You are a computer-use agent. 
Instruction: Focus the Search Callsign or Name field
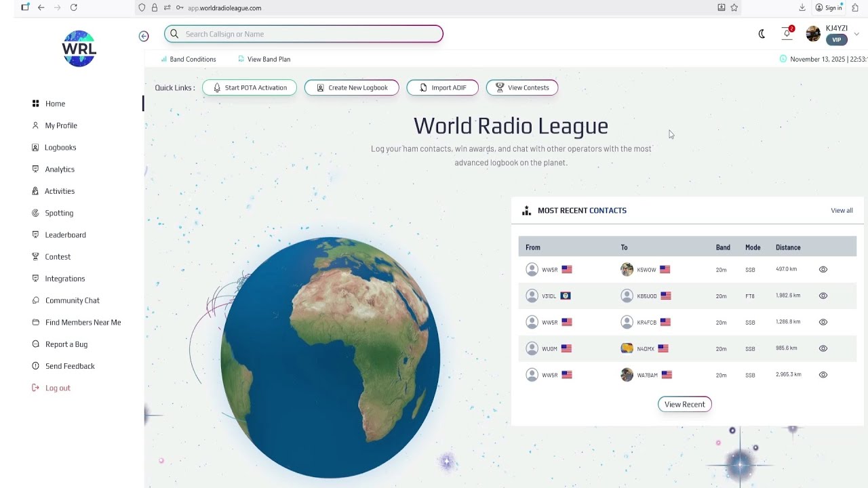(x=304, y=34)
